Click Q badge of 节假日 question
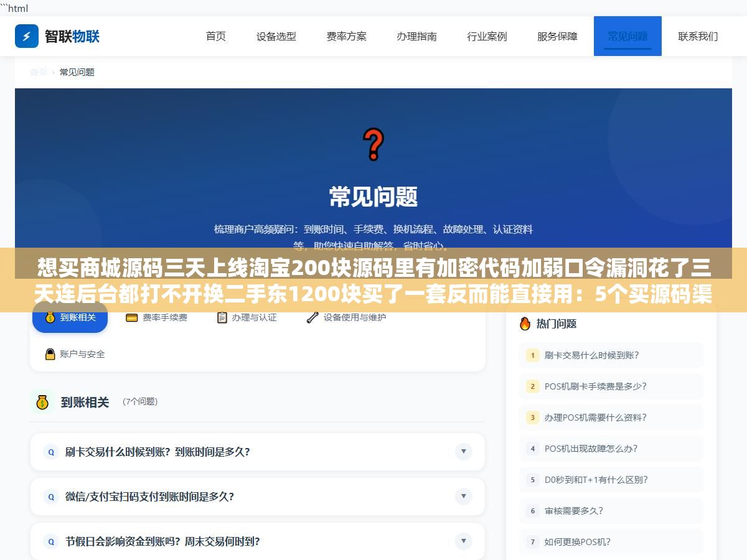The height and width of the screenshot is (560, 747). (x=51, y=541)
